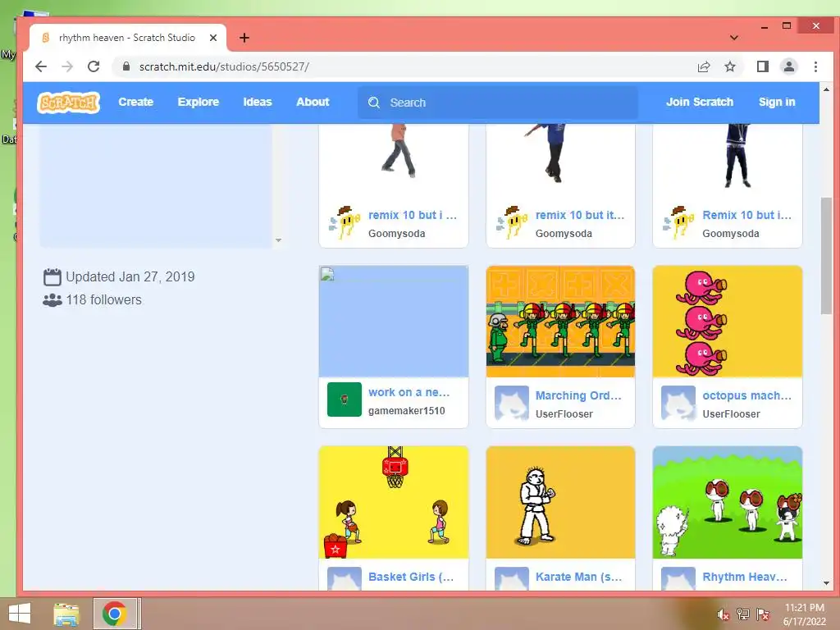Bookmark this page with star icon

pyautogui.click(x=729, y=66)
